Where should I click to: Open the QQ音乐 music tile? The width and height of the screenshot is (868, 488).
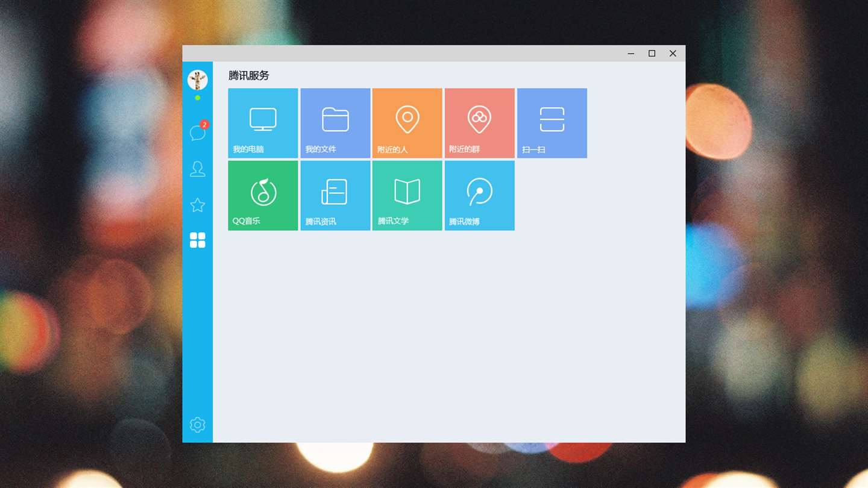click(x=263, y=195)
